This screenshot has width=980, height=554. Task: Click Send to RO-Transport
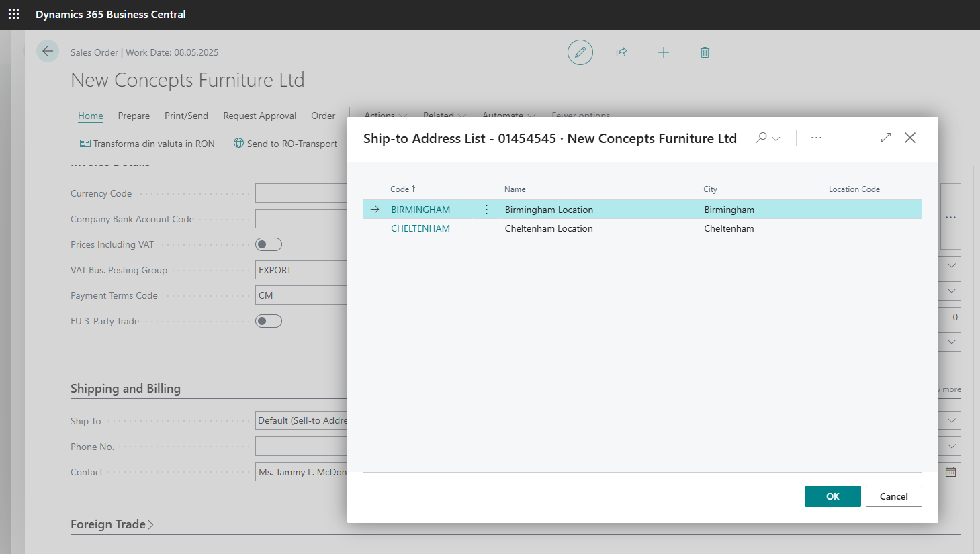[x=285, y=144]
